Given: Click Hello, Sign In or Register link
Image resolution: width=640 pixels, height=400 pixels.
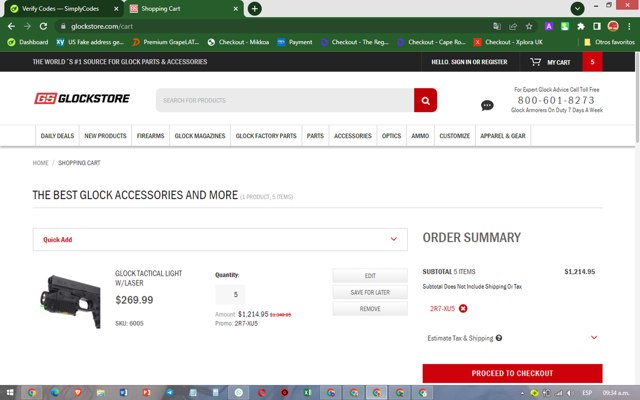Looking at the screenshot, I should 469,62.
